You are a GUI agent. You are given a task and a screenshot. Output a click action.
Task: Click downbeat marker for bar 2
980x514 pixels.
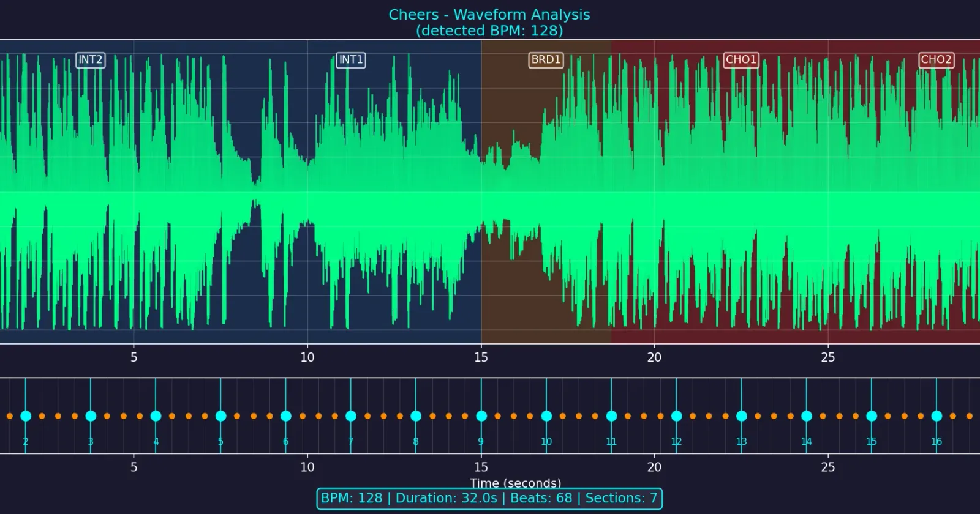(26, 416)
